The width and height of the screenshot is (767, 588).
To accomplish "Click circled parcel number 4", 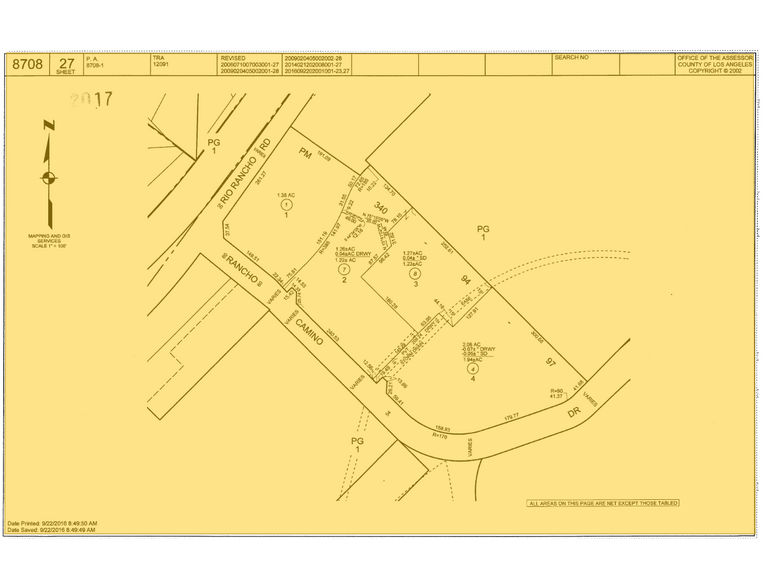I will click(472, 369).
